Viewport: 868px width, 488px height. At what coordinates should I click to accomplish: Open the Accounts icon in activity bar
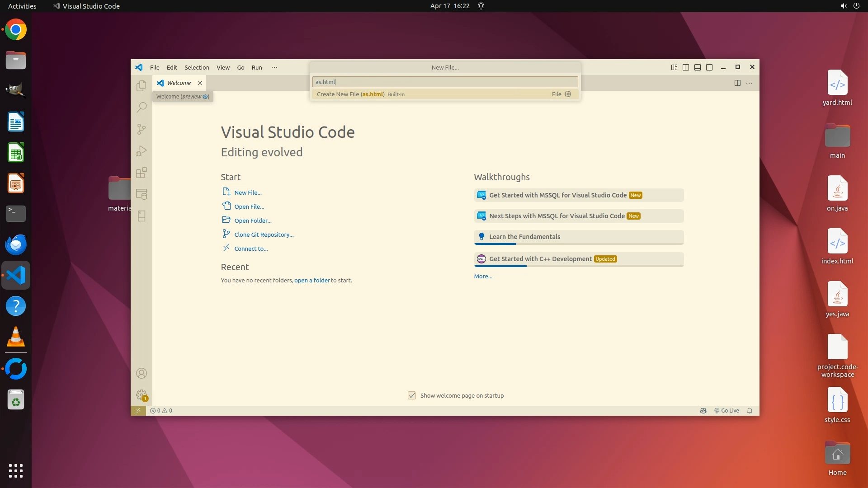142,373
